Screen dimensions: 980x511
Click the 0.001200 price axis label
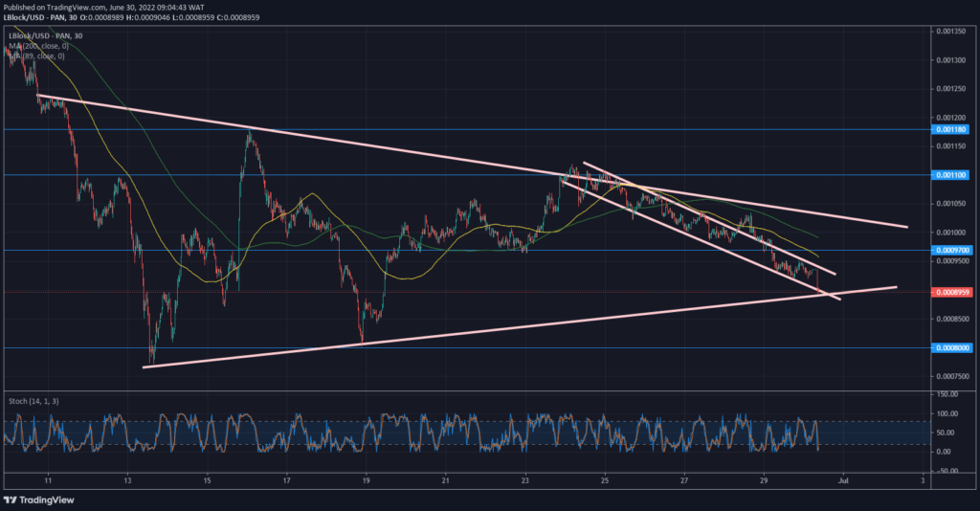pyautogui.click(x=950, y=118)
